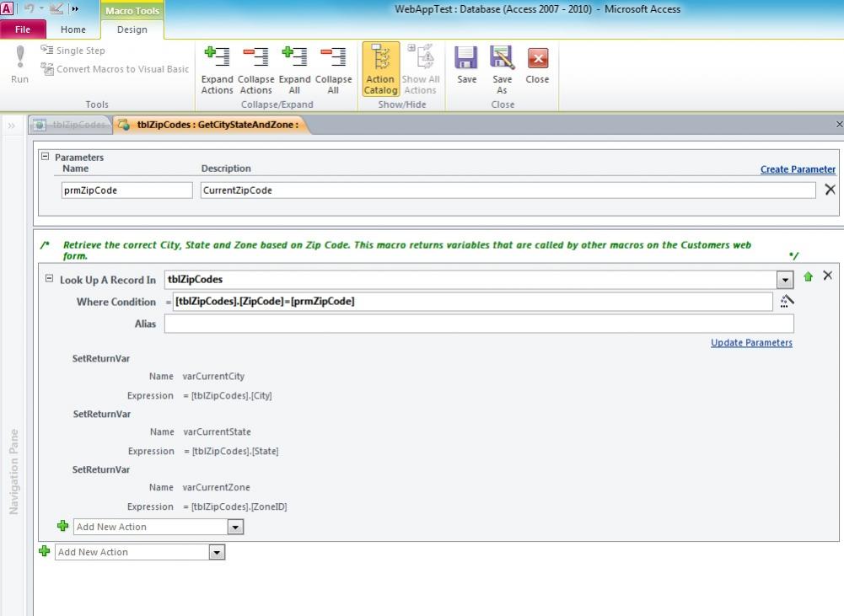
Task: Delete the prmZipCode parameter
Action: tap(830, 190)
